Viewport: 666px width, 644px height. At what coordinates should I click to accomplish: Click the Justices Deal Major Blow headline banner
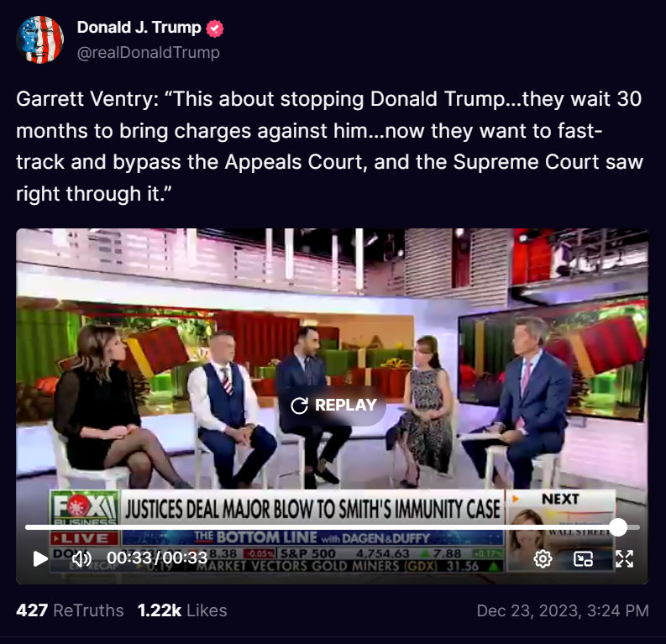(312, 509)
